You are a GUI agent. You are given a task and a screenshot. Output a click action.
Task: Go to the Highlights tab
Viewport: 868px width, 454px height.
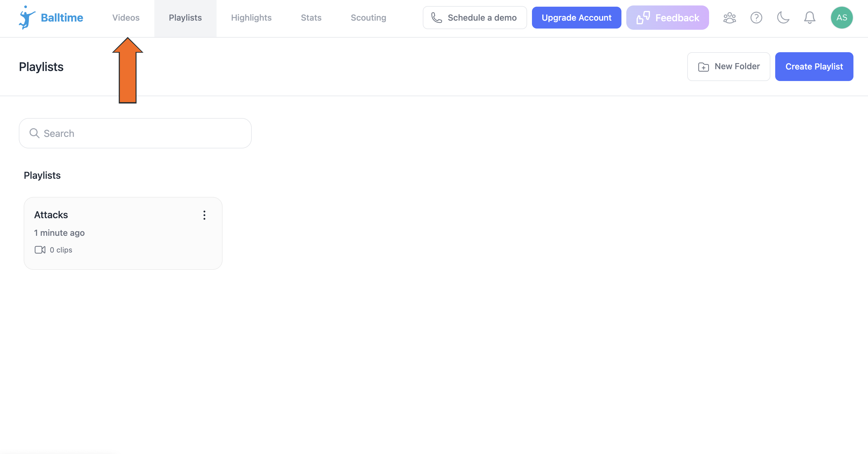coord(251,18)
